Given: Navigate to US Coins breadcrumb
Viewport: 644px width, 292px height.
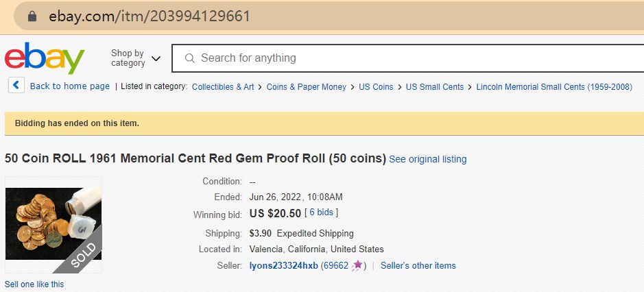Looking at the screenshot, I should [376, 87].
